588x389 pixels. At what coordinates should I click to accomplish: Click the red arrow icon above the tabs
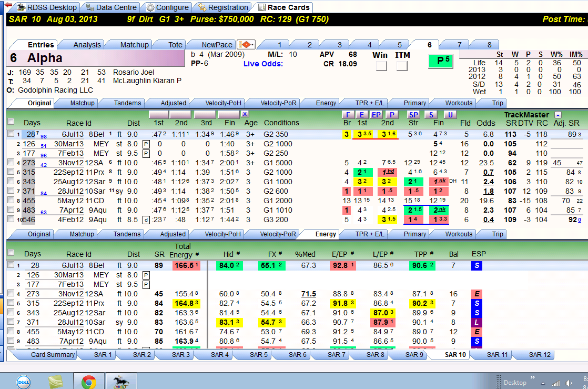(x=7, y=5)
